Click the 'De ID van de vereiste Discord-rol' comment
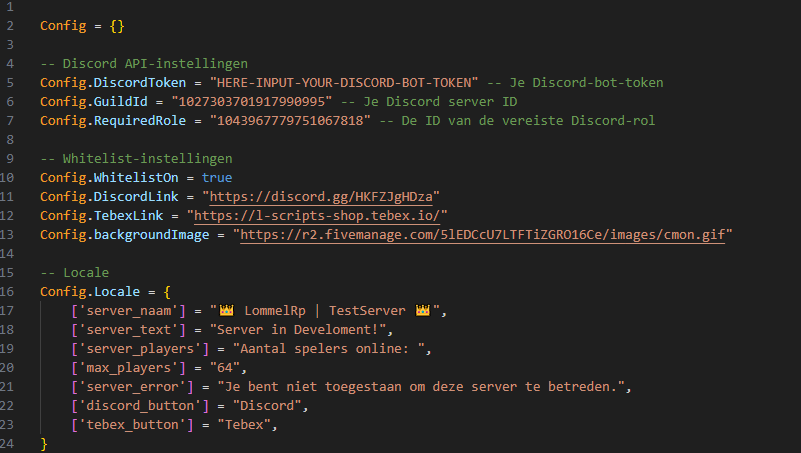This screenshot has width=801, height=453. [517, 121]
